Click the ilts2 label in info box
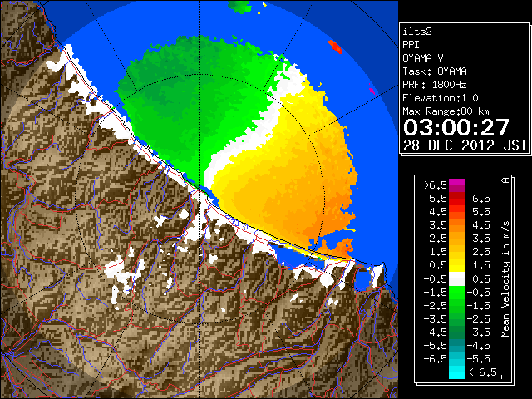Image resolution: width=532 pixels, height=399 pixels. tap(417, 32)
